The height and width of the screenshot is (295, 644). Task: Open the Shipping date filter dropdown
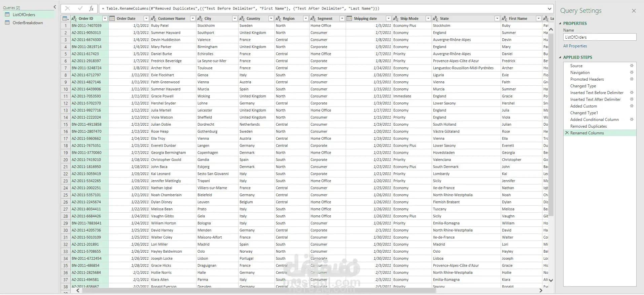pyautogui.click(x=388, y=18)
